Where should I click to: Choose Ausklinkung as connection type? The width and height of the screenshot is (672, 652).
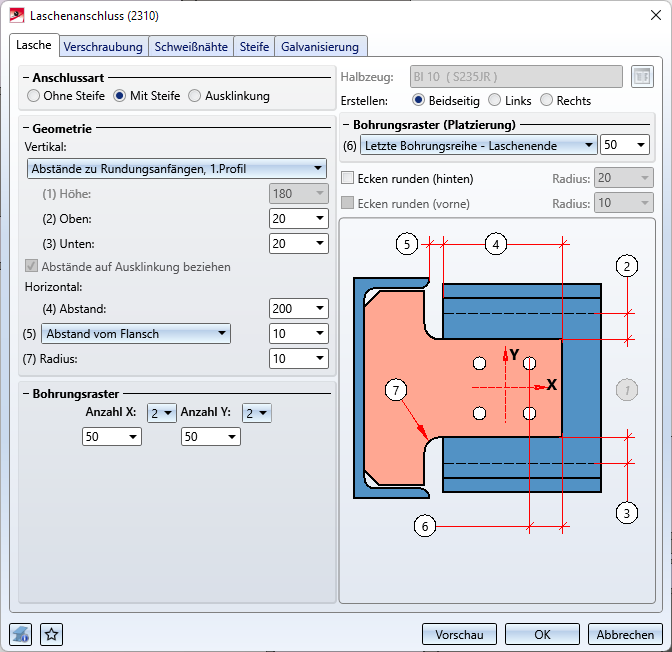click(x=195, y=96)
